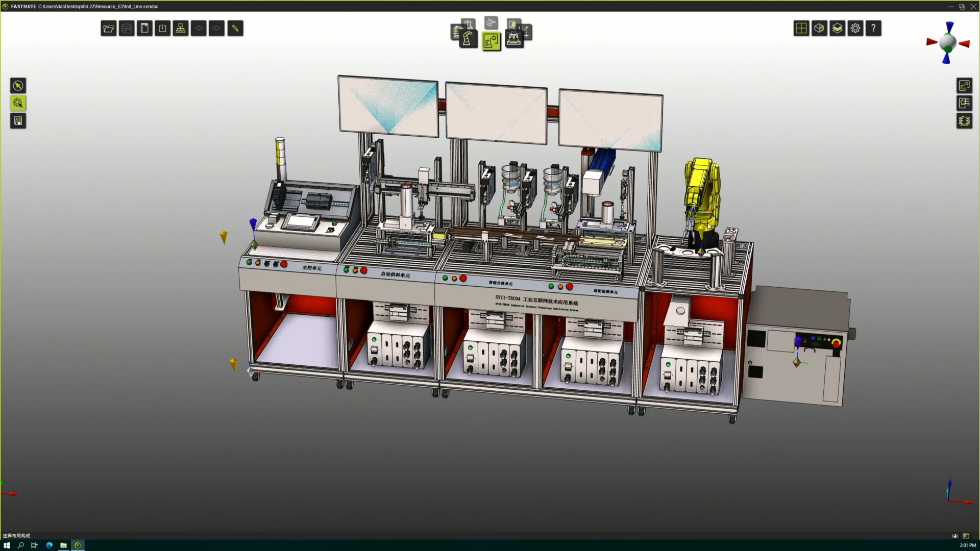Open the gear settings menu
The height and width of the screenshot is (551, 980).
(x=855, y=29)
